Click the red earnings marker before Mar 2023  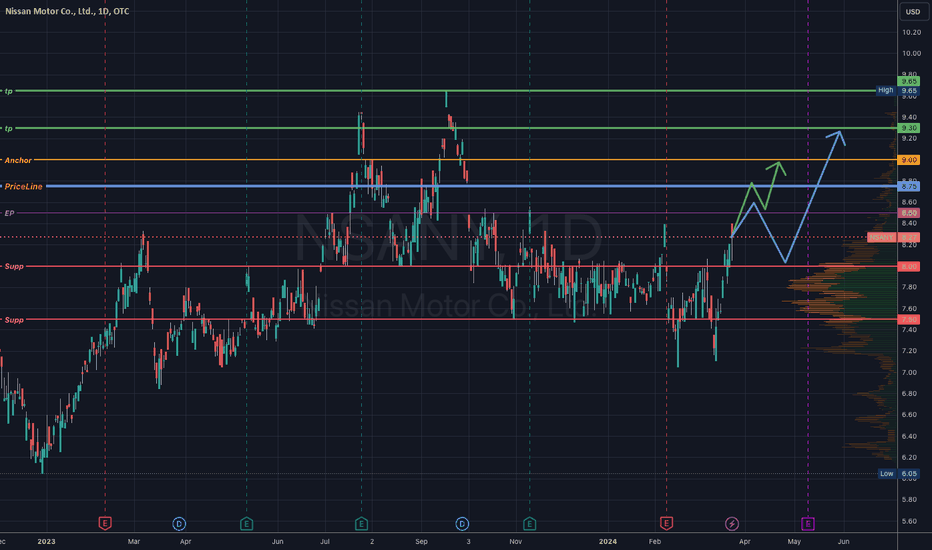pos(105,523)
